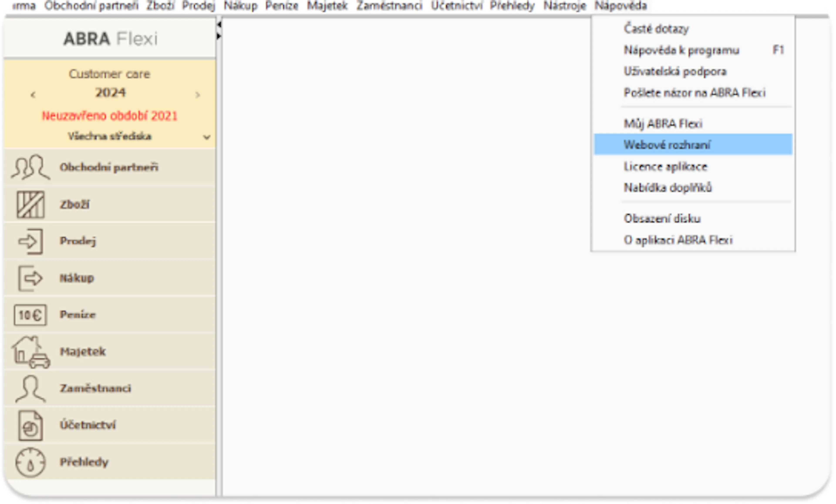
Task: Go to next year with right arrow
Action: [198, 95]
